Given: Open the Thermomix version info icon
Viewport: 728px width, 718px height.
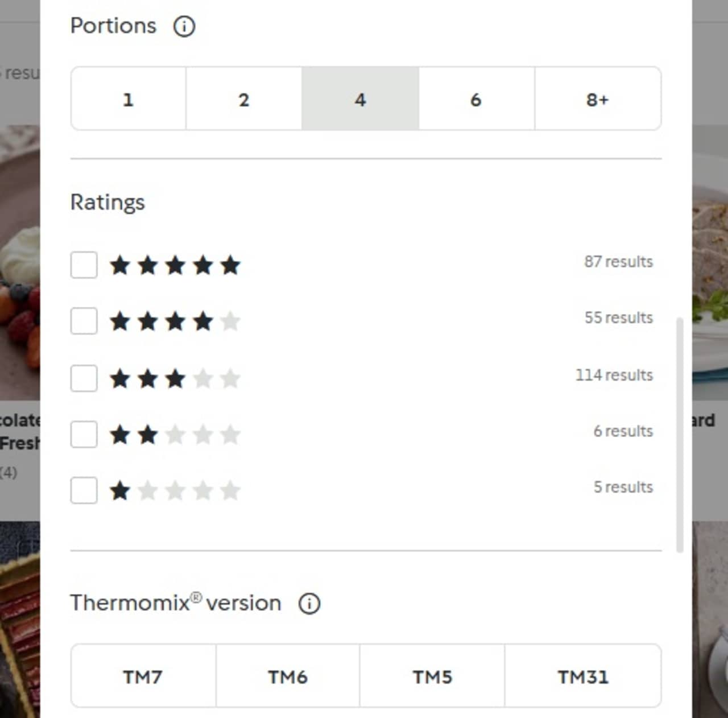Looking at the screenshot, I should coord(309,603).
